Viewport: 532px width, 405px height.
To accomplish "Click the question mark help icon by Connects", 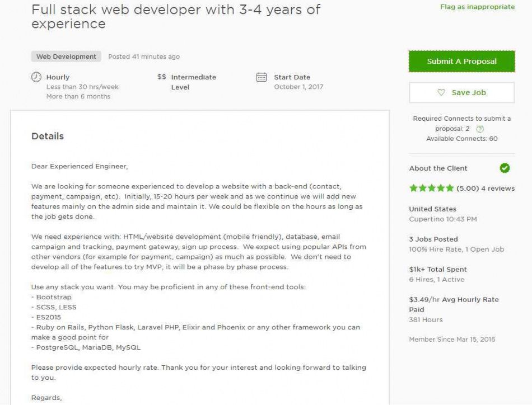I will tap(480, 129).
